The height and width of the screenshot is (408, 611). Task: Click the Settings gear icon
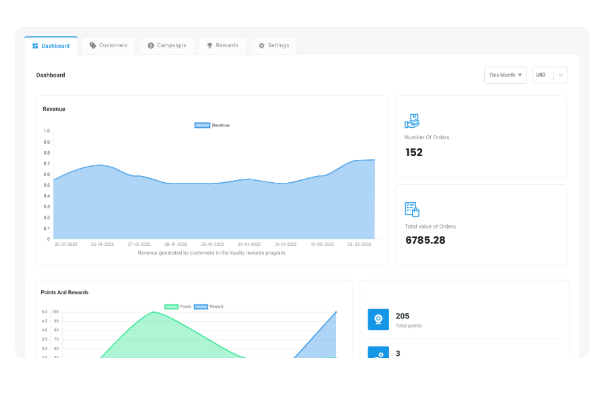[261, 46]
